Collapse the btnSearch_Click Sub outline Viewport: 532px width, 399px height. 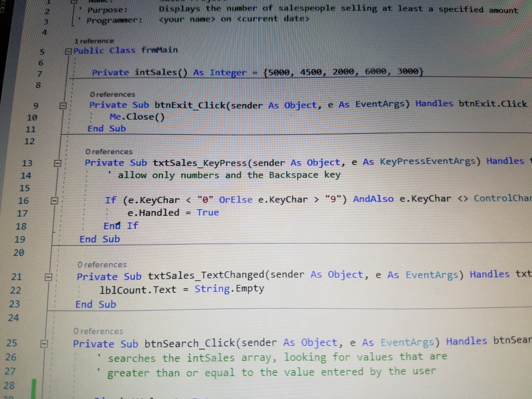click(44, 344)
